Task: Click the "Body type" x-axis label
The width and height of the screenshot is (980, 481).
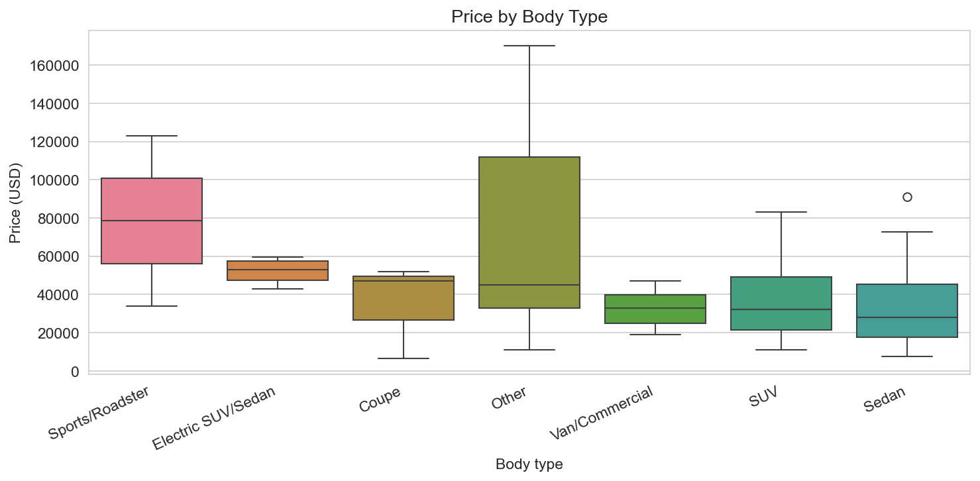Action: pyautogui.click(x=529, y=464)
